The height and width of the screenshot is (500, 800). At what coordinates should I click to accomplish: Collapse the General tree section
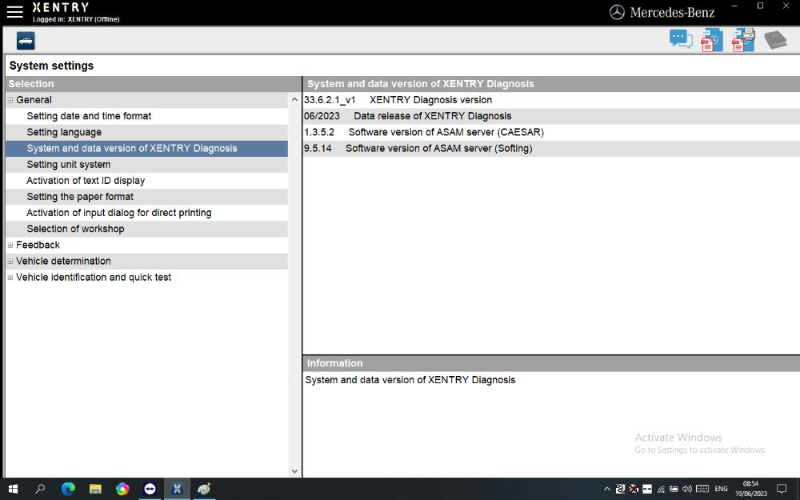11,100
